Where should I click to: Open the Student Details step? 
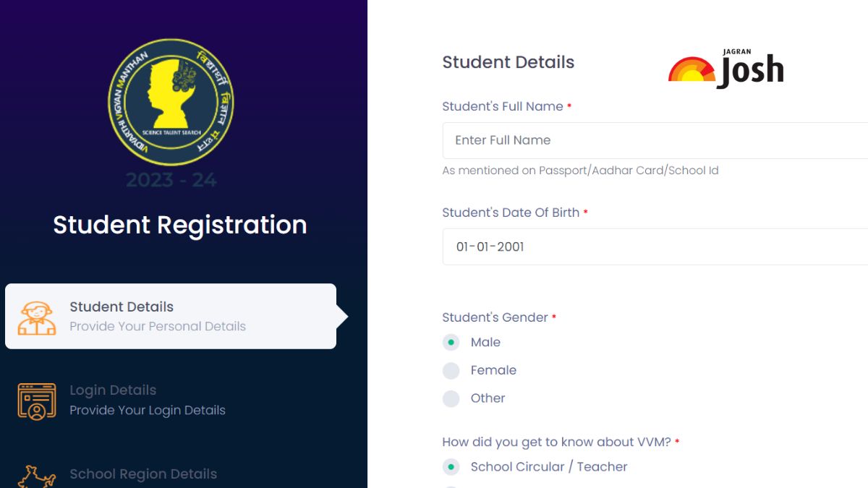coord(171,317)
